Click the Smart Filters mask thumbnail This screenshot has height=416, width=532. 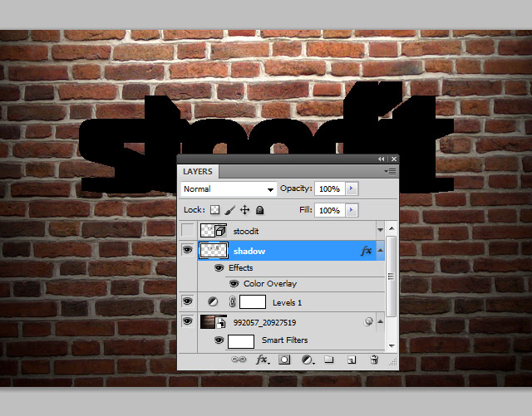coord(241,341)
